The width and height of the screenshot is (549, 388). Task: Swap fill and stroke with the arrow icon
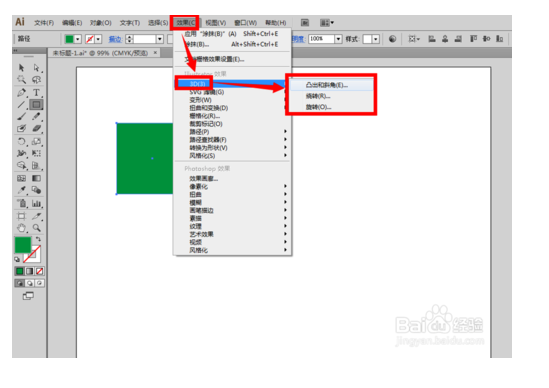38,239
